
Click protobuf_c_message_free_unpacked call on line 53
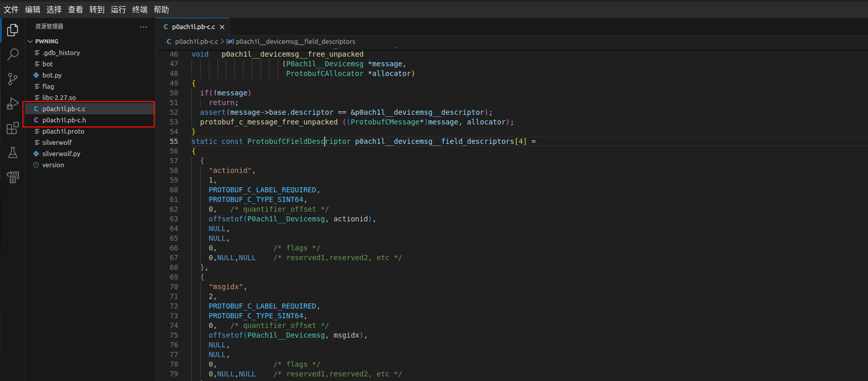(x=269, y=122)
